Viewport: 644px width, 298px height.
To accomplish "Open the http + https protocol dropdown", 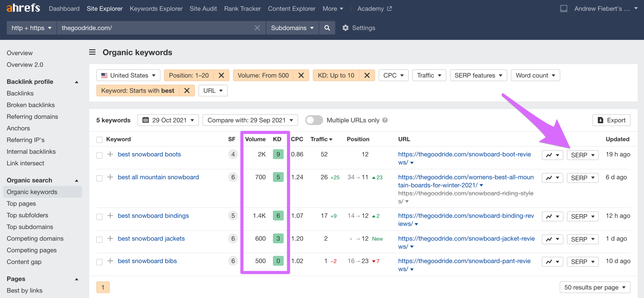I will 31,28.
